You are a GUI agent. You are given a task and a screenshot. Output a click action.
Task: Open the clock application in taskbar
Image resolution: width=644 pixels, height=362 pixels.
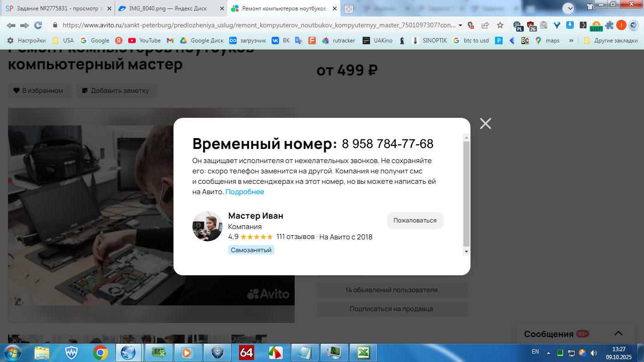pos(217,353)
